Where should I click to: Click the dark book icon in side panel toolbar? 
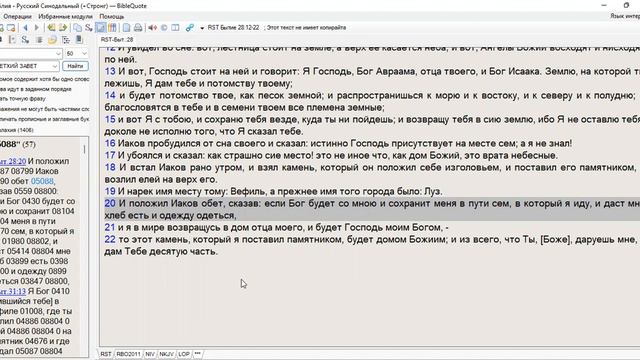click(x=79, y=40)
